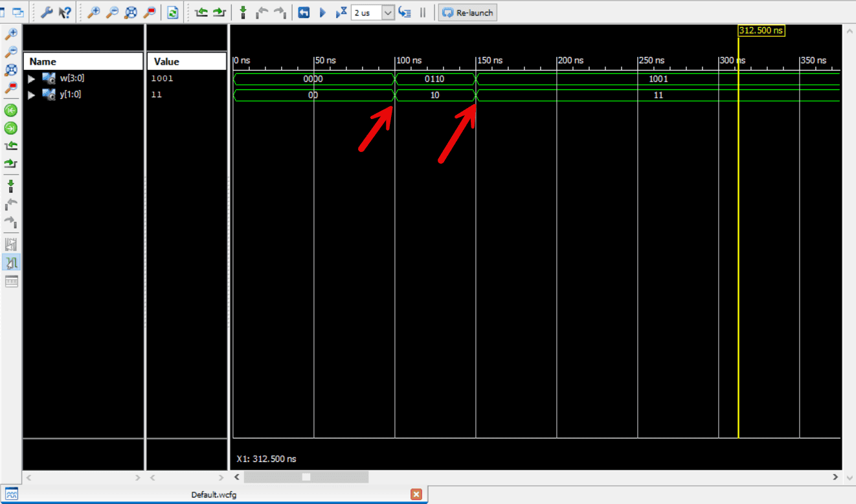
Task: Enable the context help pointer mode
Action: point(63,12)
